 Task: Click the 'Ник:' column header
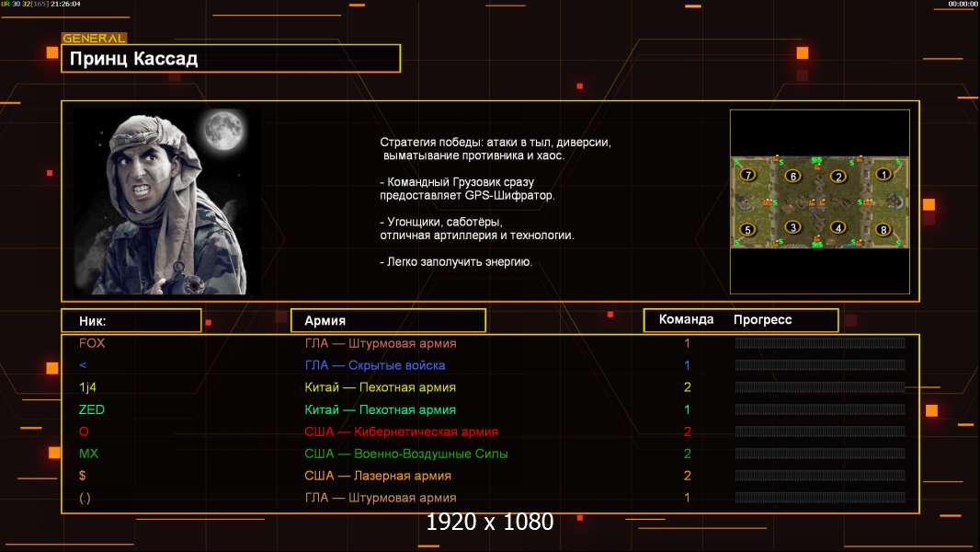(131, 321)
